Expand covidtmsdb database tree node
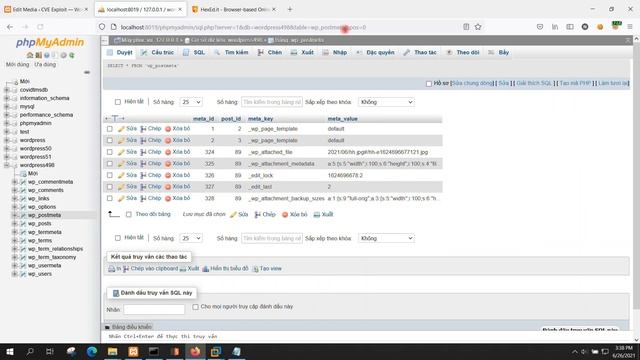Screen dimensions: 640x360 tap(7, 90)
